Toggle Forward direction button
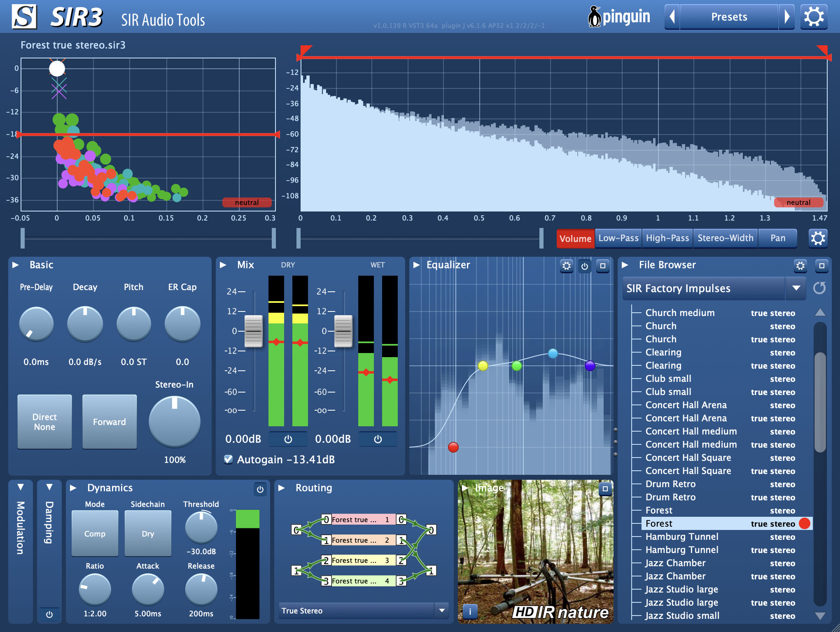Image resolution: width=840 pixels, height=632 pixels. pos(110,422)
